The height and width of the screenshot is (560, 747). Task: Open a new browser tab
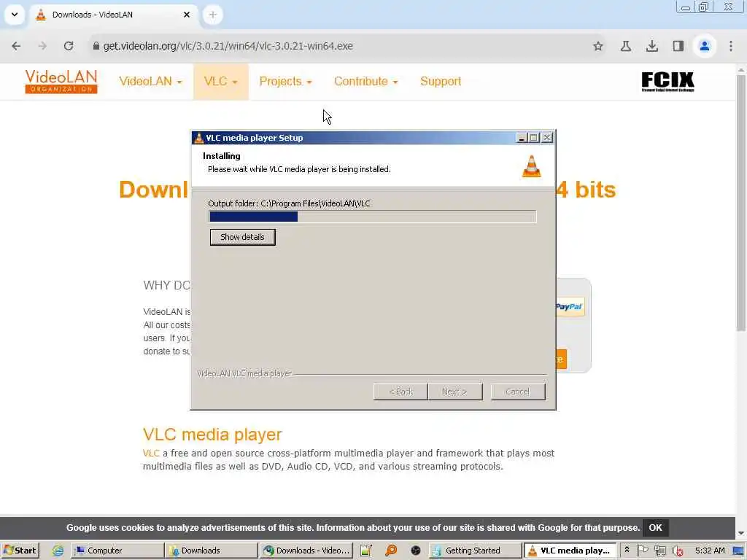click(x=212, y=15)
